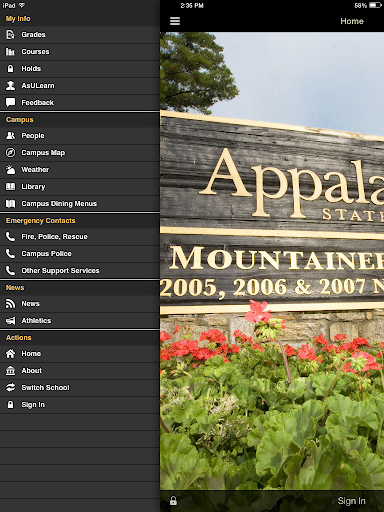Call Fire, Police, Rescue contact

pyautogui.click(x=80, y=237)
